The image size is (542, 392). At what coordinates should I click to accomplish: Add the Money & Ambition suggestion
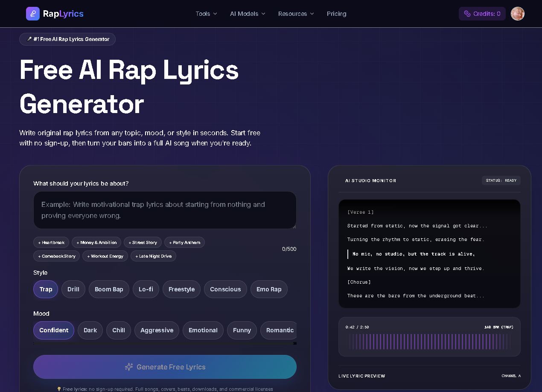[x=96, y=242]
